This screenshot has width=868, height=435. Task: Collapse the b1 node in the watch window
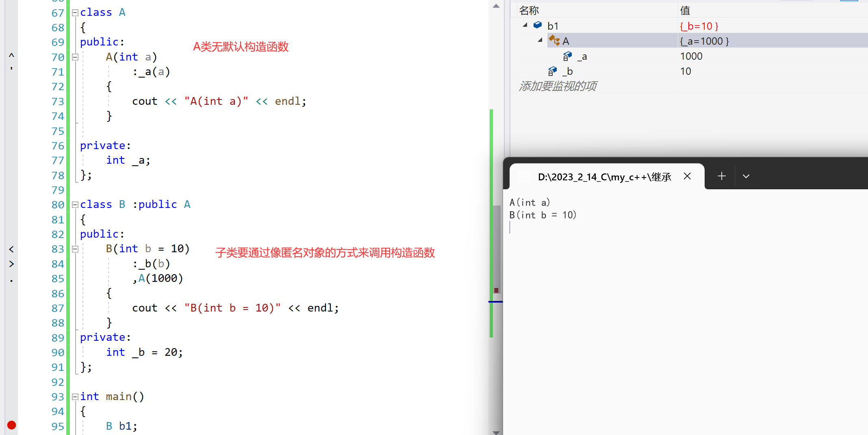click(525, 25)
